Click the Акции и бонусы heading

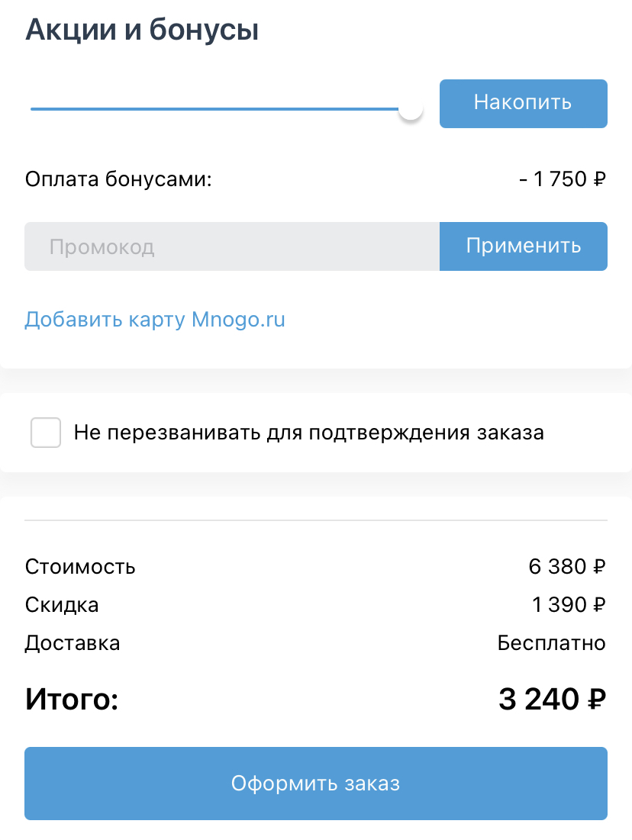click(x=142, y=30)
